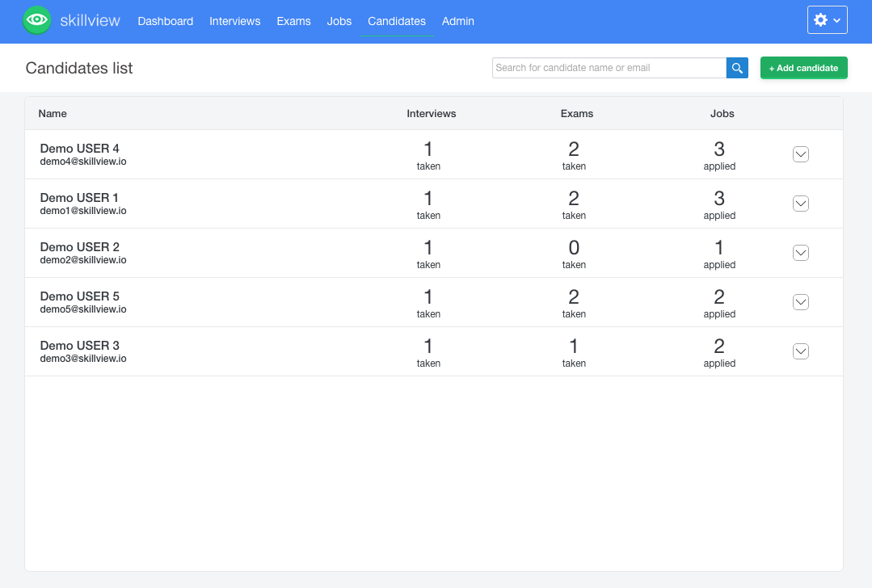Click the candidate search input field
Screen dimensions: 872x588
point(609,68)
